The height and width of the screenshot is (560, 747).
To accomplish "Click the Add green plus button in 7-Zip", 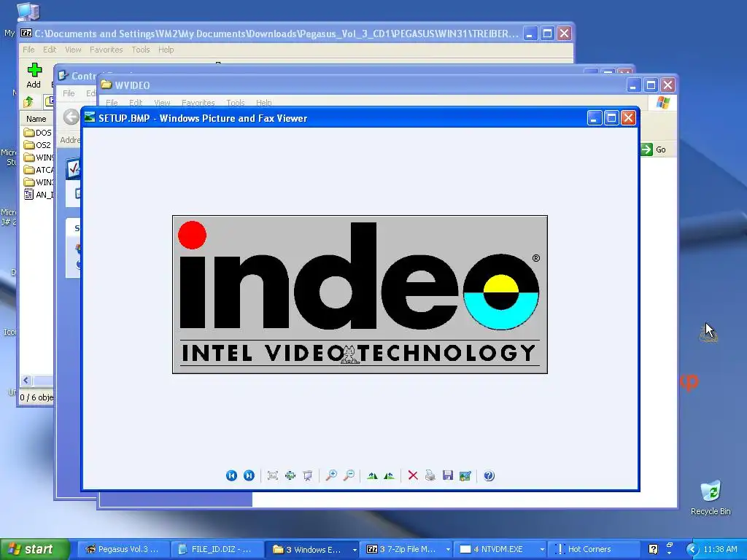I will click(34, 76).
